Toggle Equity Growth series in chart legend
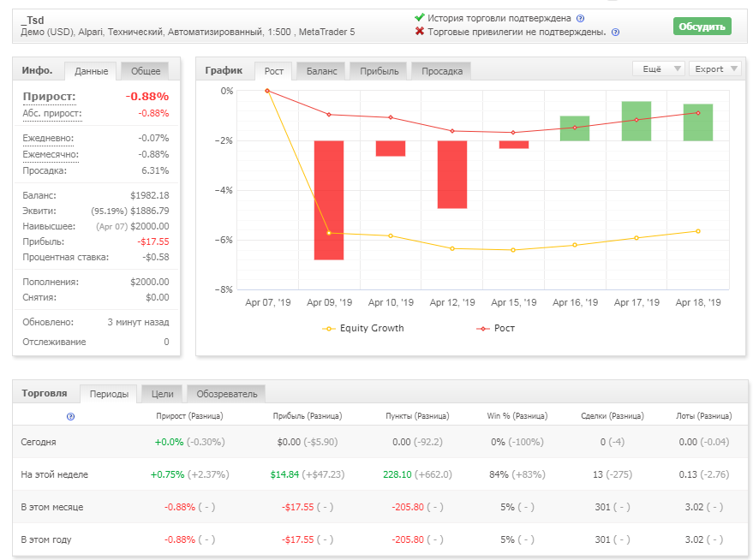 [363, 328]
